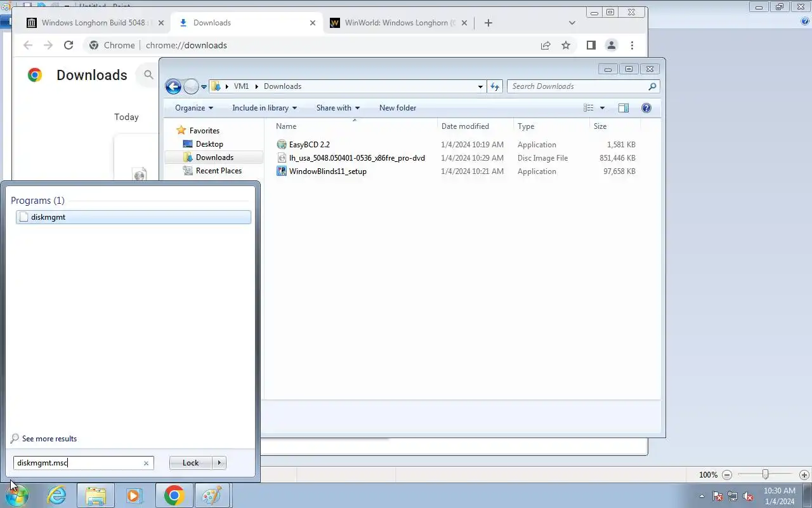
Task: Close the Windows Longhorn Build 5048 tab
Action: [161, 23]
